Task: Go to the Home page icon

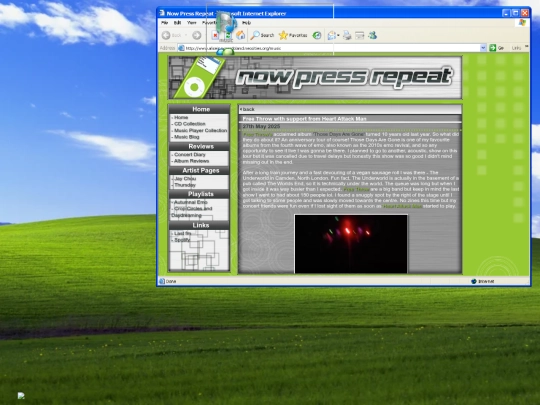Action: click(240, 35)
